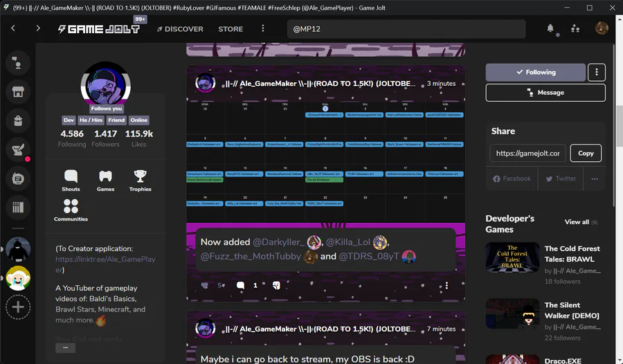The width and height of the screenshot is (623, 364).
Task: Share the profile on Twitter
Action: coord(561,179)
